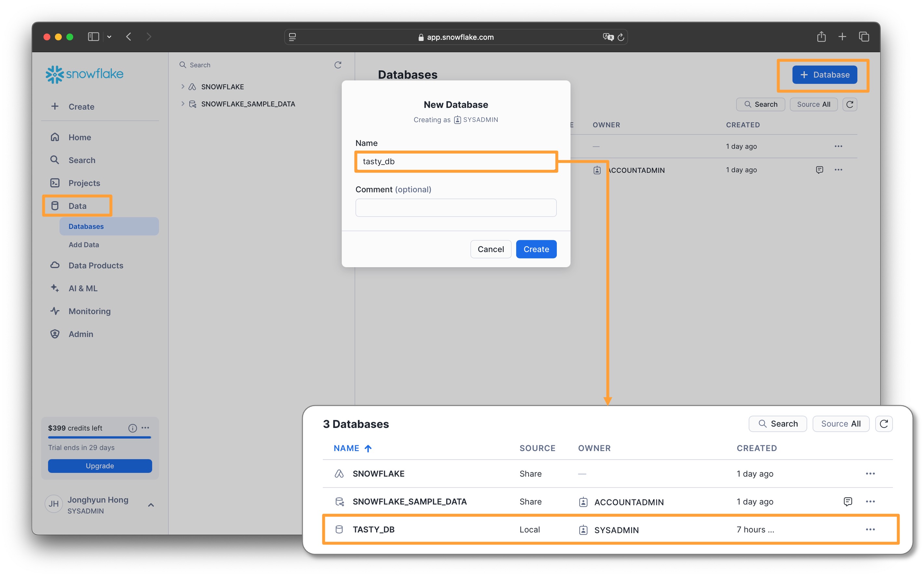Open Data Products in the sidebar
The image size is (924, 577).
(96, 265)
